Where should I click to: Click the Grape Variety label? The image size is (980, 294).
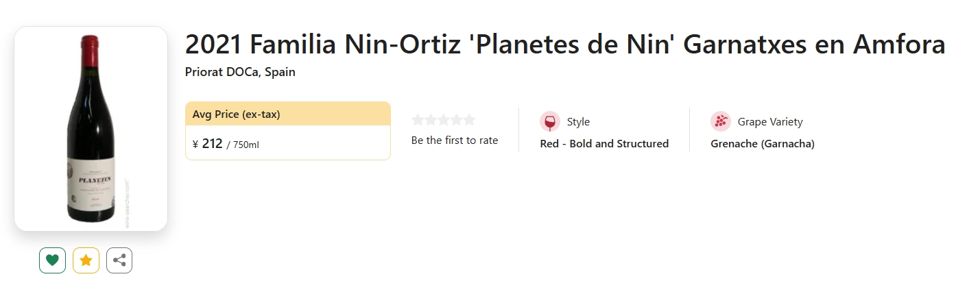click(770, 122)
